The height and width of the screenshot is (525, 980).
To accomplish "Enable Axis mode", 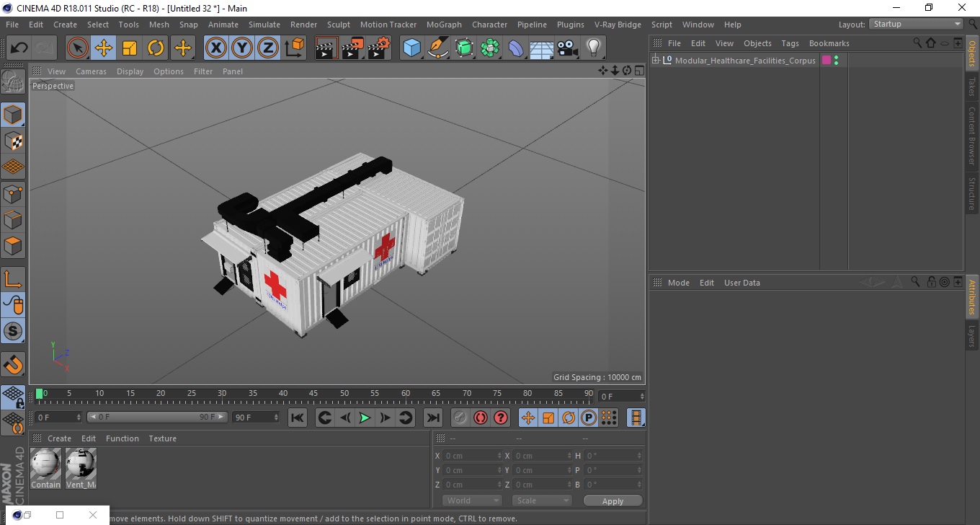I will [13, 279].
